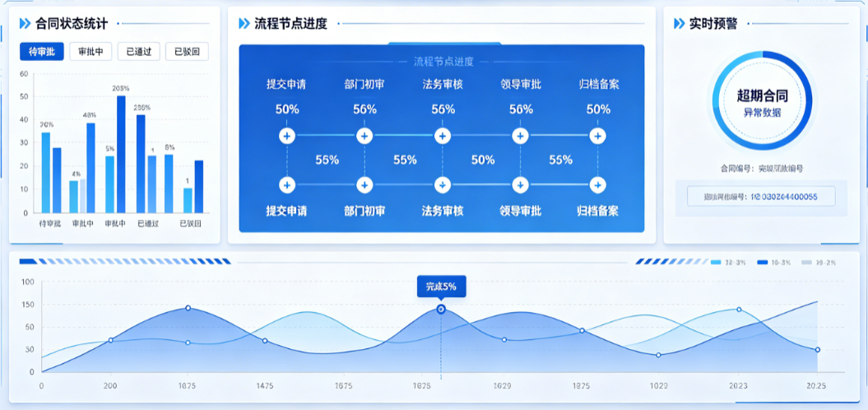Click the middle-row 50% between 法务审核 and 领导审批

coord(483,160)
